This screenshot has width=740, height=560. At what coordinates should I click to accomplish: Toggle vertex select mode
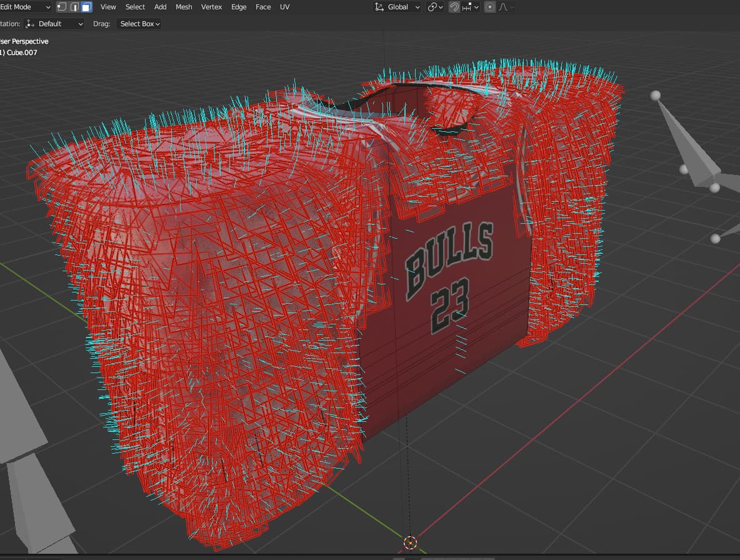[x=62, y=6]
